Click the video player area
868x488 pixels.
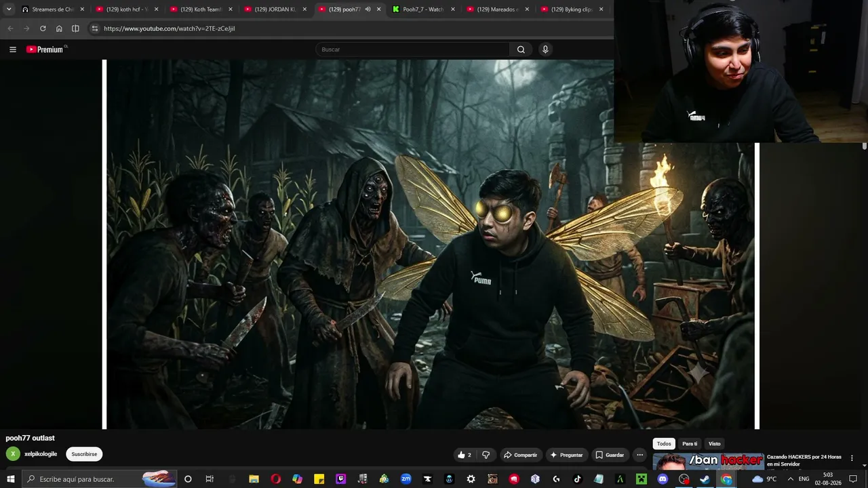431,244
